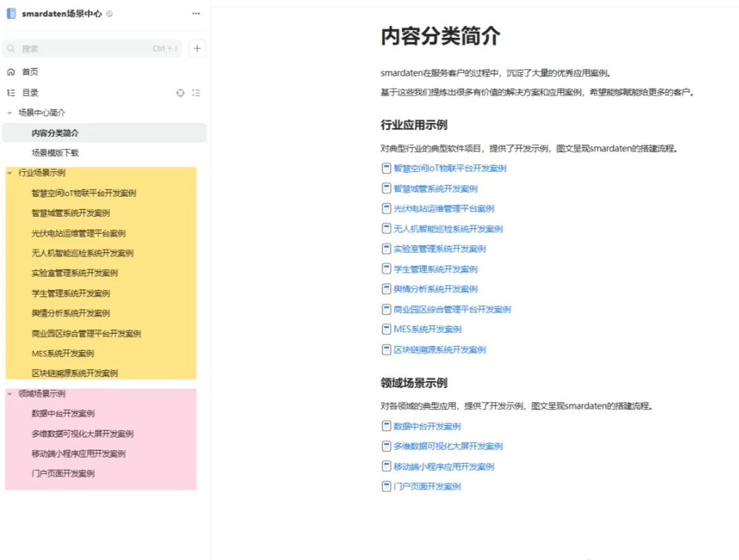
Task: Collapse the pink 领域场景示例 group
Action: click(8, 395)
